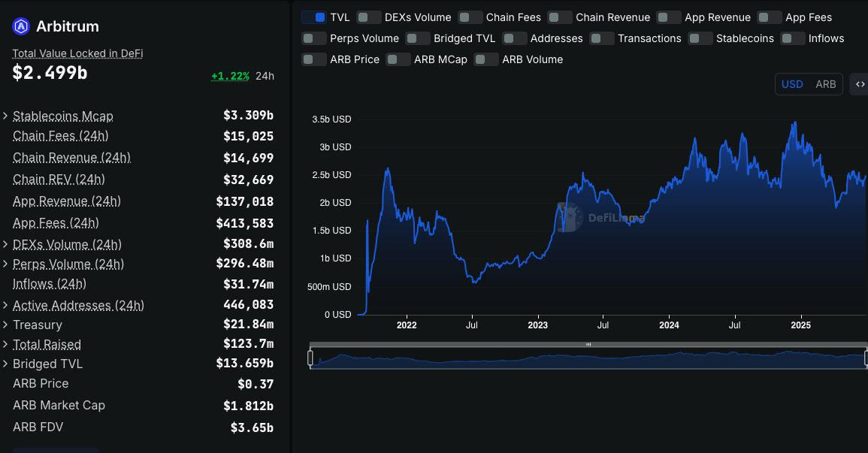Enable the DEXs Volume toggle
The width and height of the screenshot is (868, 453).
(x=369, y=17)
